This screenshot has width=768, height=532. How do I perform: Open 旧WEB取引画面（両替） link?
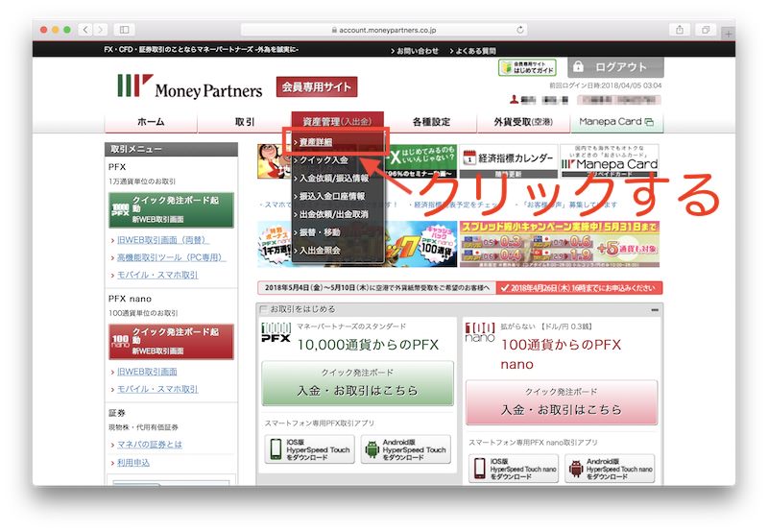[x=163, y=240]
